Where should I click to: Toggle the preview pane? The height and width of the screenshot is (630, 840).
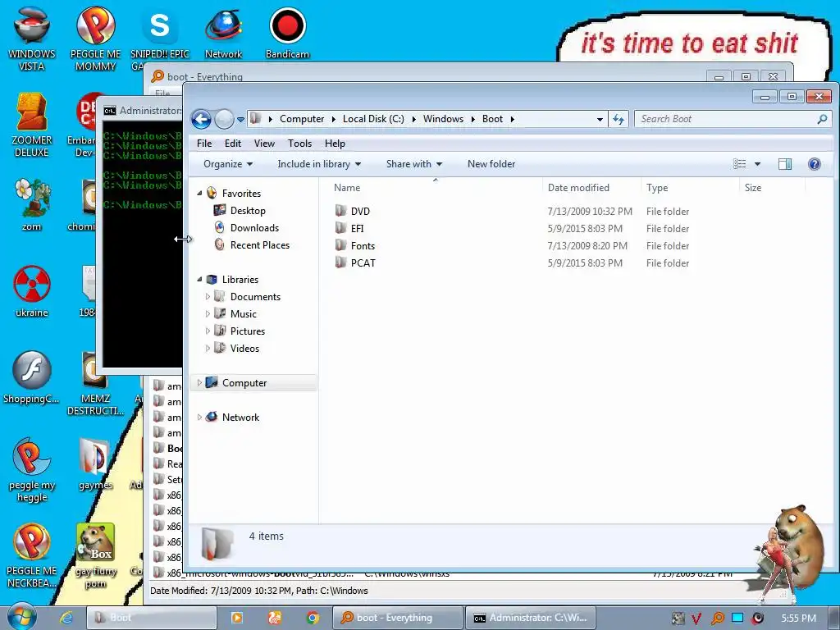(x=785, y=164)
